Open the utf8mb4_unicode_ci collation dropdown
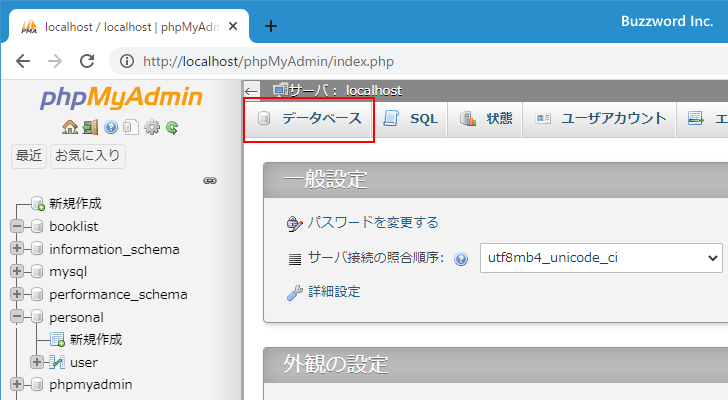Viewport: 728px width, 400px height. pyautogui.click(x=601, y=257)
